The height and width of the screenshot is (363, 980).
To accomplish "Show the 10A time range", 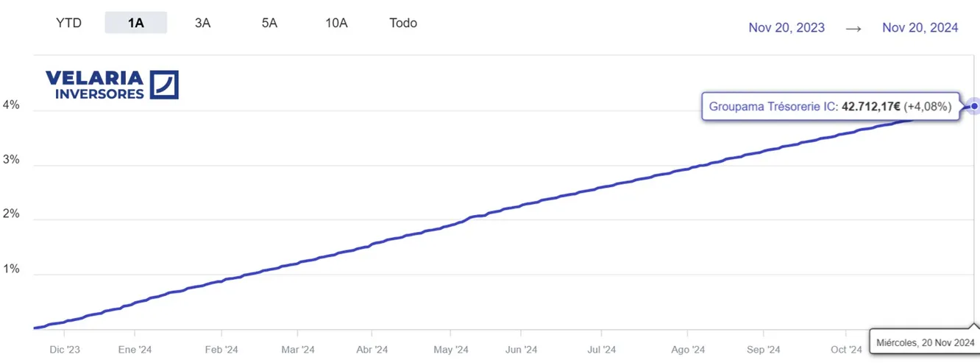I will [336, 23].
